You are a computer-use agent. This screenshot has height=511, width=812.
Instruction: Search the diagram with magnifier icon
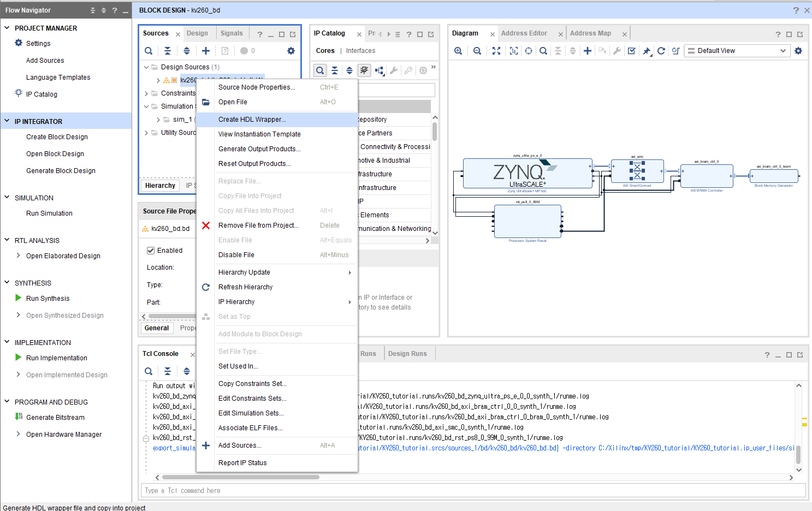543,51
